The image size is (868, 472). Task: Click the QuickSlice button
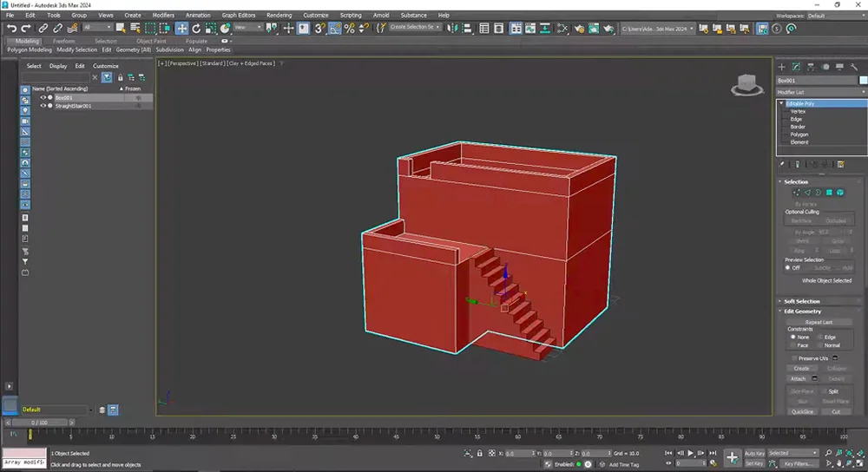[801, 411]
